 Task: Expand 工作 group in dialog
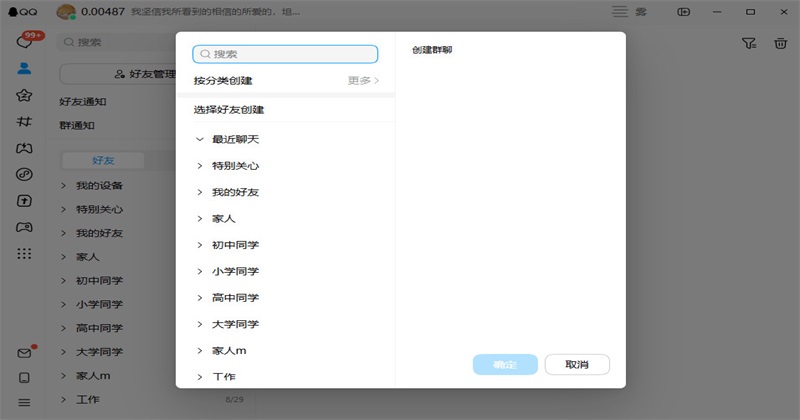pyautogui.click(x=200, y=377)
